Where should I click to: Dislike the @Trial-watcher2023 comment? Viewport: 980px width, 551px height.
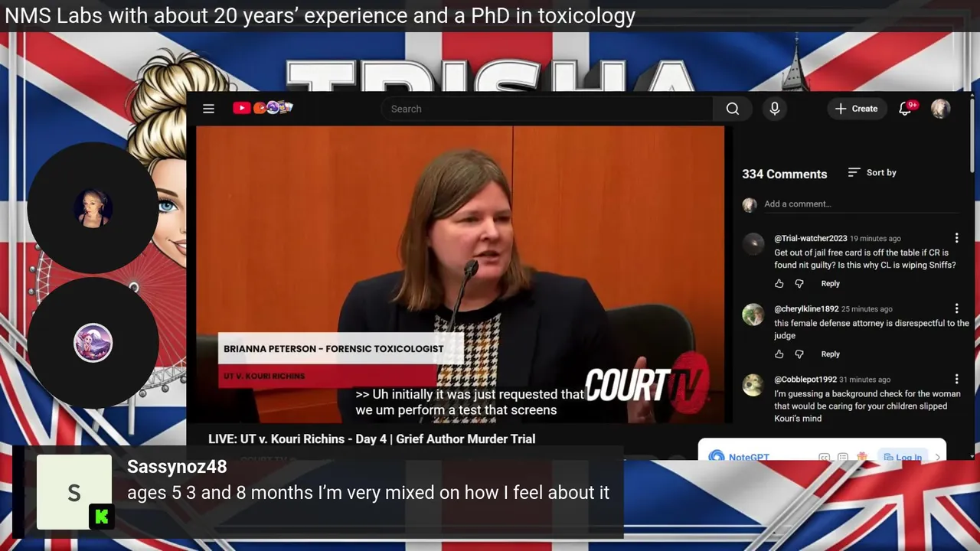tap(799, 284)
